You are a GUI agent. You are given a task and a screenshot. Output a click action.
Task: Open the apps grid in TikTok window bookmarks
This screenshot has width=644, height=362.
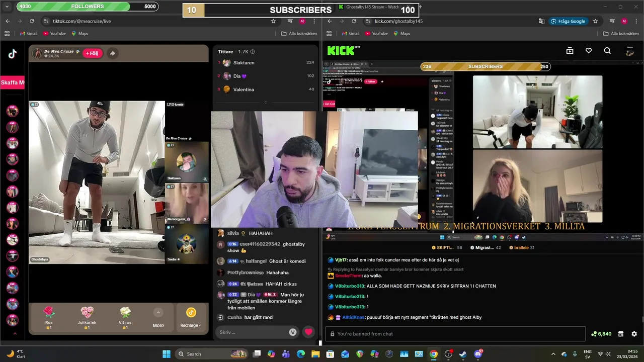click(x=7, y=34)
